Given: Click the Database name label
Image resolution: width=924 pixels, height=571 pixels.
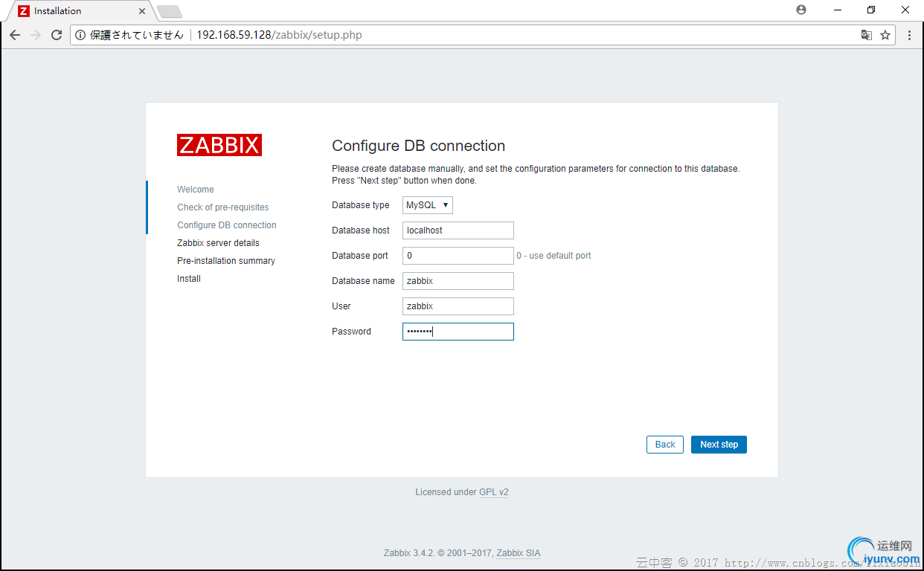Looking at the screenshot, I should tap(363, 281).
